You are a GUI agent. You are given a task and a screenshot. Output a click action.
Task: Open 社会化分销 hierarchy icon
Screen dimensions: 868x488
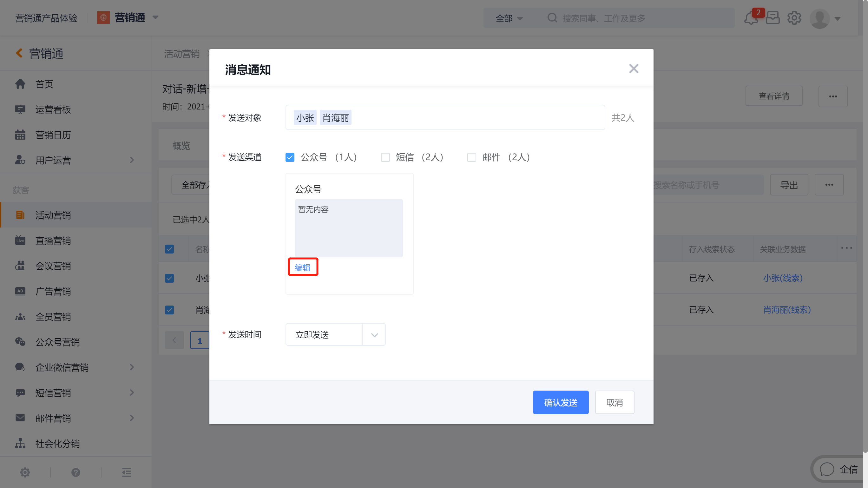pos(20,444)
